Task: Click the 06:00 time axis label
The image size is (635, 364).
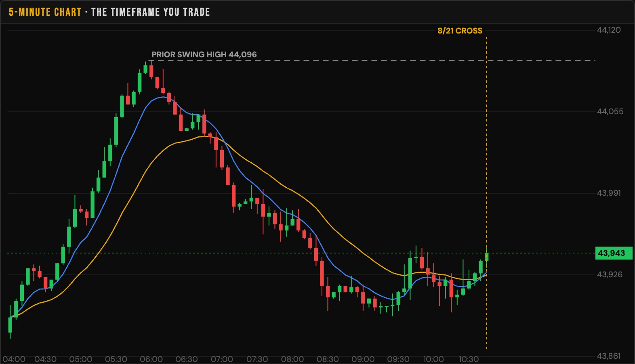Action: click(151, 359)
